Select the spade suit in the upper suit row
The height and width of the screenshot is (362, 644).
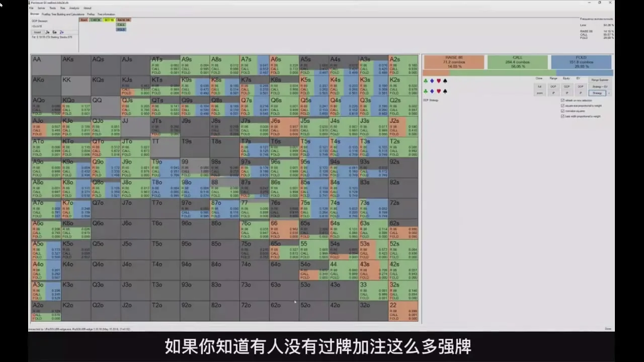coord(445,80)
